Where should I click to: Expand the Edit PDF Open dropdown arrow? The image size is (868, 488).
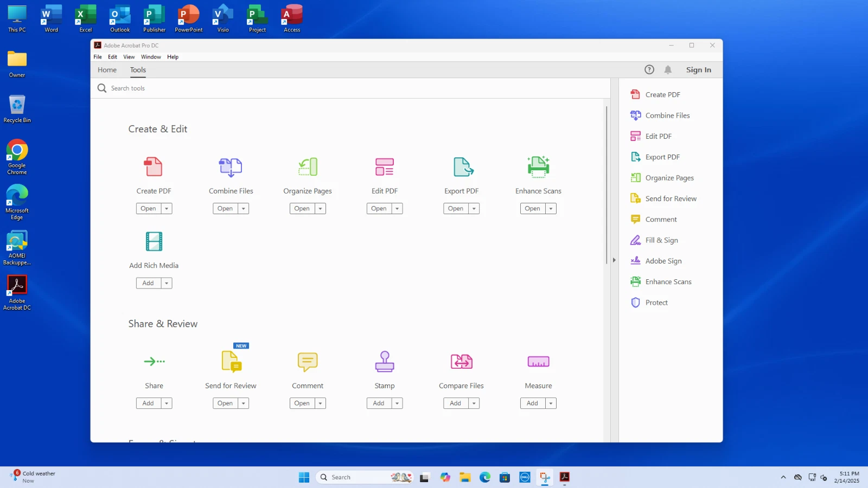pos(397,209)
